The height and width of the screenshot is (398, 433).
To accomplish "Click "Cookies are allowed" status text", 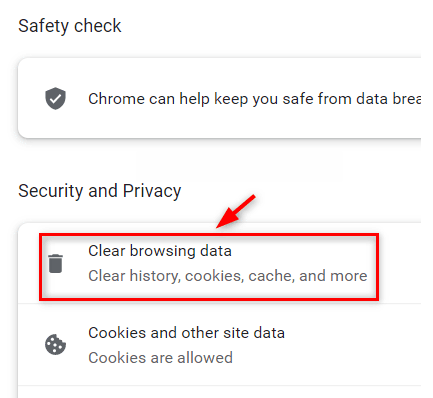I will pyautogui.click(x=160, y=358).
